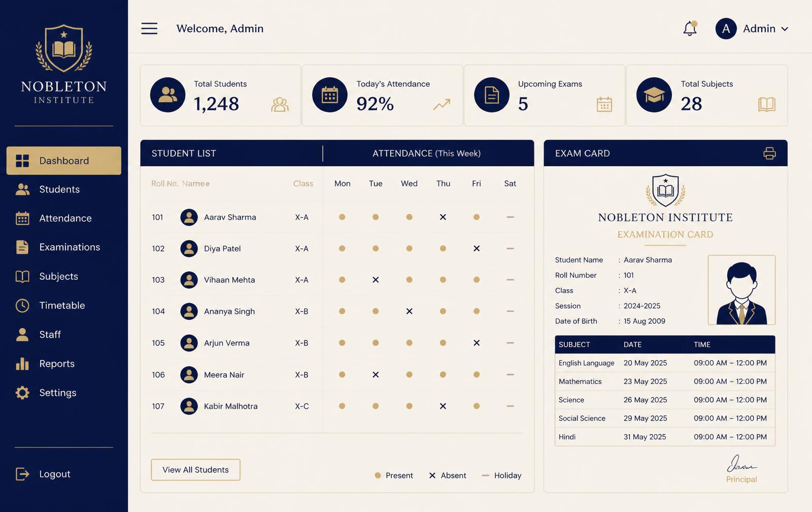Toggle Diya Patel's Friday absent mark
812x512 pixels.
coord(477,248)
